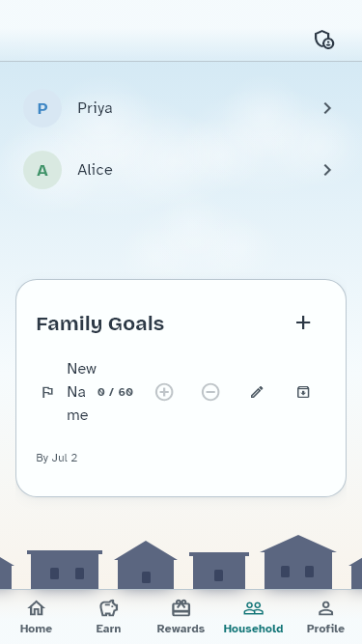Select Priya's name in member list
Screen dimensions: 362x644
[95, 108]
